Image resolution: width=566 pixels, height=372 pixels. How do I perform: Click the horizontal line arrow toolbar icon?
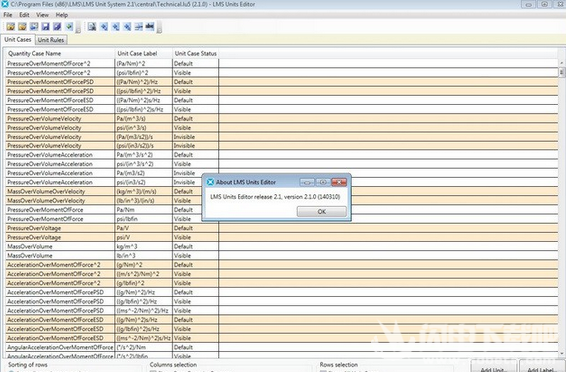point(139,26)
